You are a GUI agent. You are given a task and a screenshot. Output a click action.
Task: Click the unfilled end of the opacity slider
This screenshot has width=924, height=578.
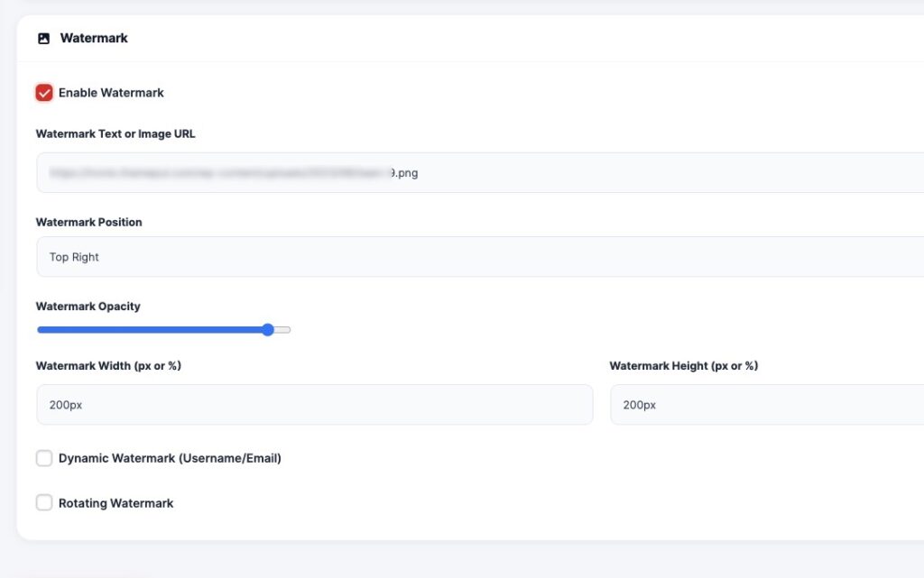click(x=282, y=330)
